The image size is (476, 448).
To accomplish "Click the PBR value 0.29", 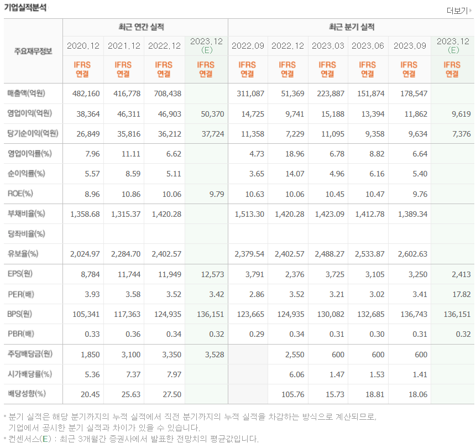I will point(257,335).
